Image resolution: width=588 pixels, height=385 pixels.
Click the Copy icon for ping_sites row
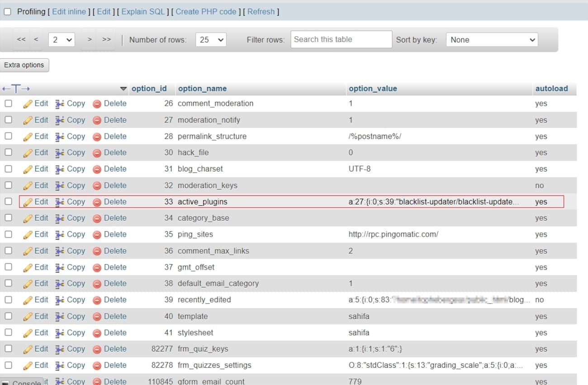coord(60,235)
